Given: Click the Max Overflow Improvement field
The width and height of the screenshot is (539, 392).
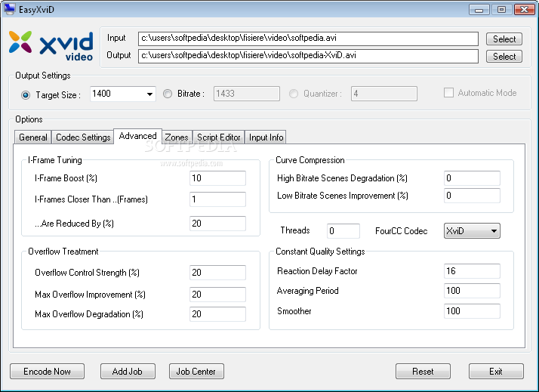Looking at the screenshot, I should coord(217,295).
